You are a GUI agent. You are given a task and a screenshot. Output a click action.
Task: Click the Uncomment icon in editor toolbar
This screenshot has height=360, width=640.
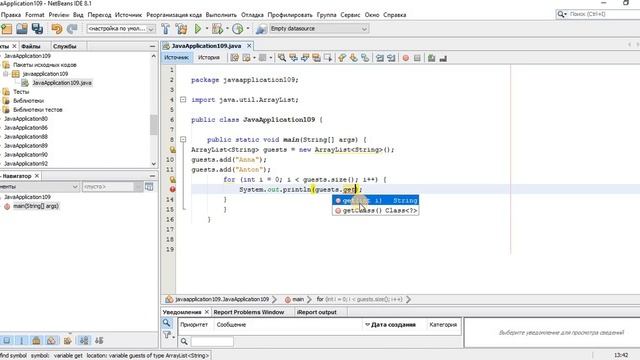pos(443,58)
